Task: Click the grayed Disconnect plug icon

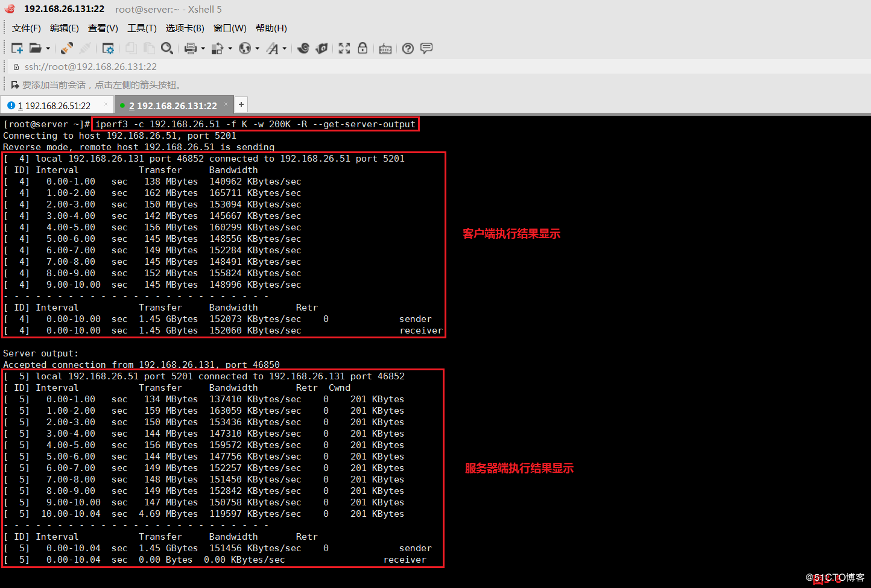Action: click(86, 48)
